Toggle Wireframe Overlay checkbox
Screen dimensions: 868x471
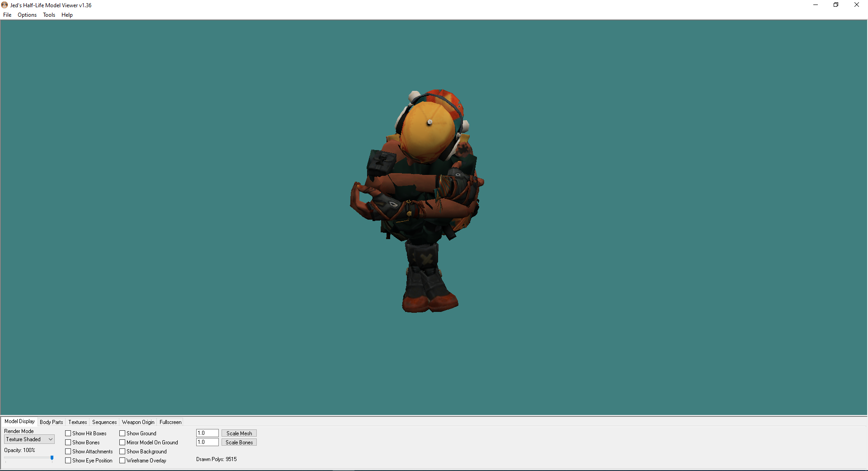click(123, 461)
